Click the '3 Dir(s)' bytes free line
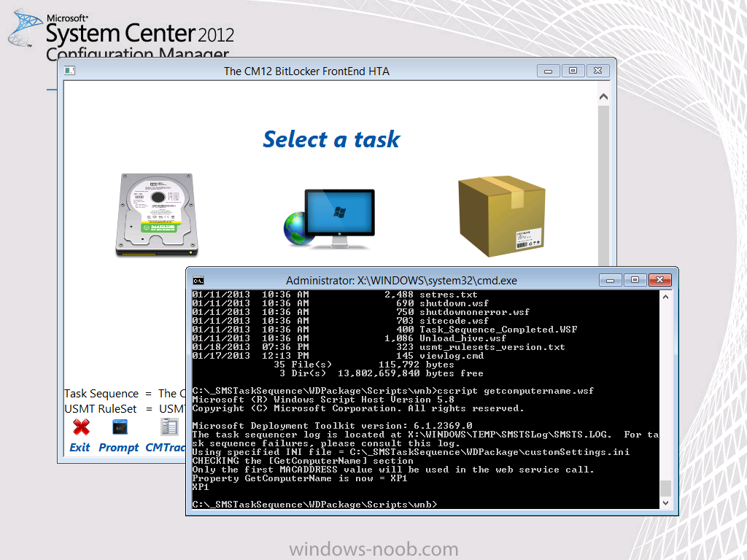The width and height of the screenshot is (747, 560). (382, 373)
